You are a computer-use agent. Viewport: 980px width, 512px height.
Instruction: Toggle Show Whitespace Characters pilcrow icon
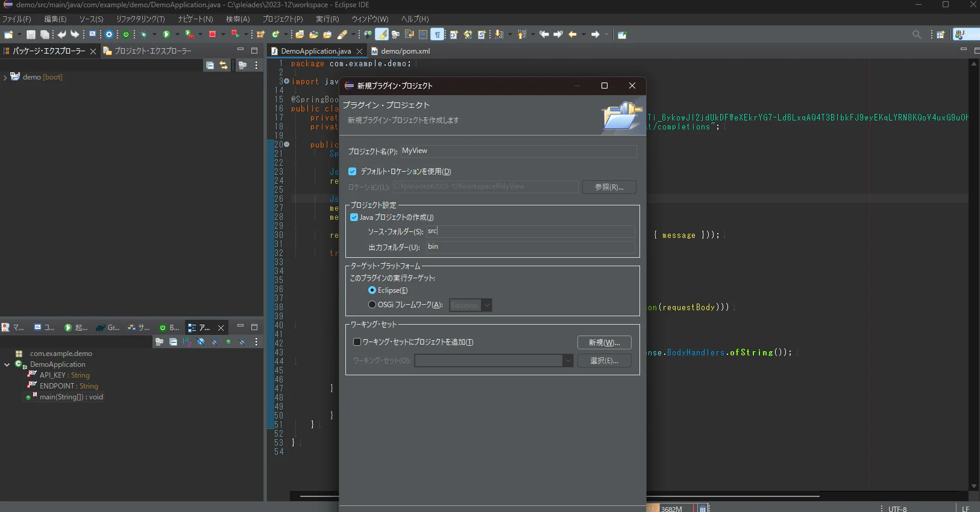point(437,34)
